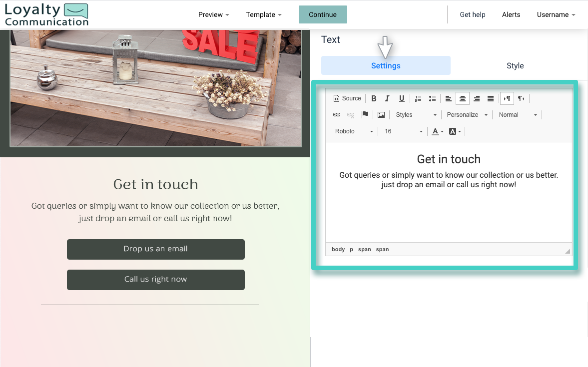This screenshot has width=588, height=367.
Task: Switch to the Style tab
Action: pos(515,65)
